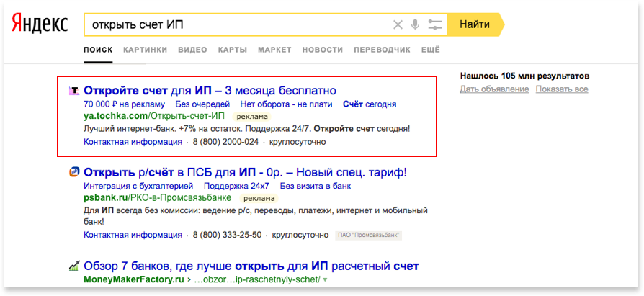Click the Tochka favicon beside first ad

73,90
